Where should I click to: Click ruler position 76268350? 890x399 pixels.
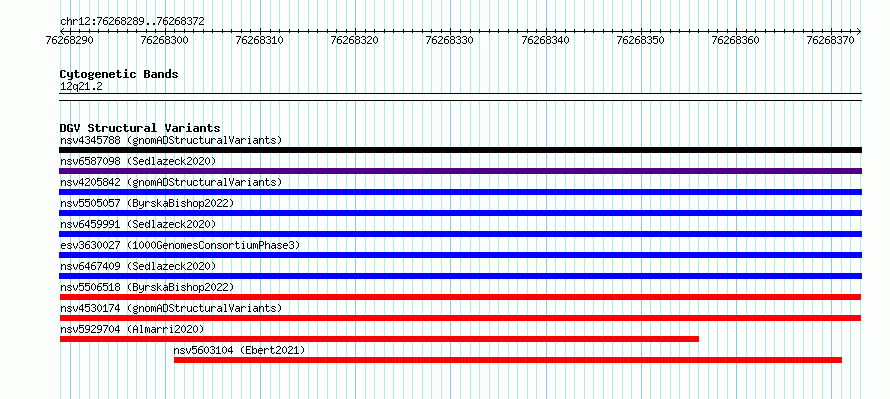641,40
